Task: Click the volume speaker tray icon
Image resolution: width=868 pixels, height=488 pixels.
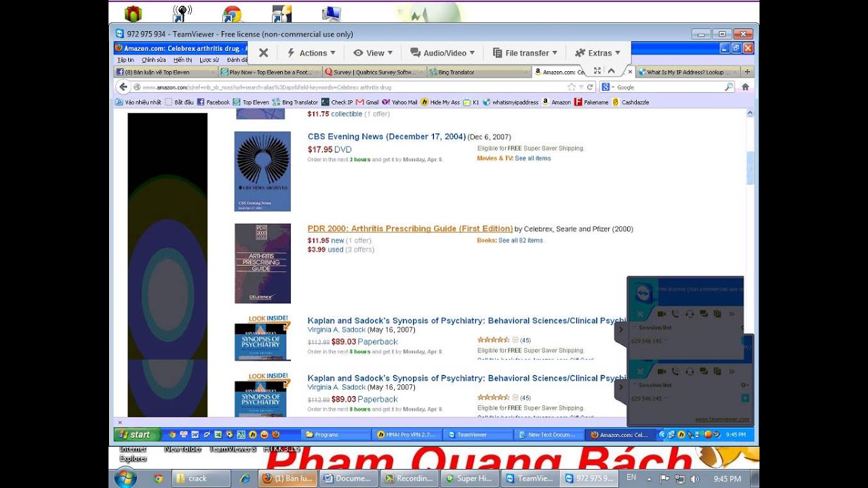Action: click(694, 479)
